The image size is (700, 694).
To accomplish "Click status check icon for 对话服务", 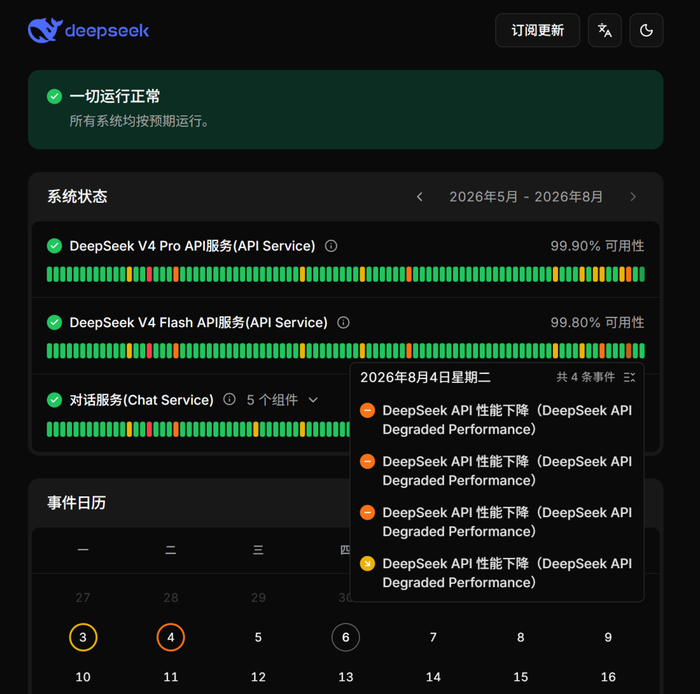I will (54, 400).
